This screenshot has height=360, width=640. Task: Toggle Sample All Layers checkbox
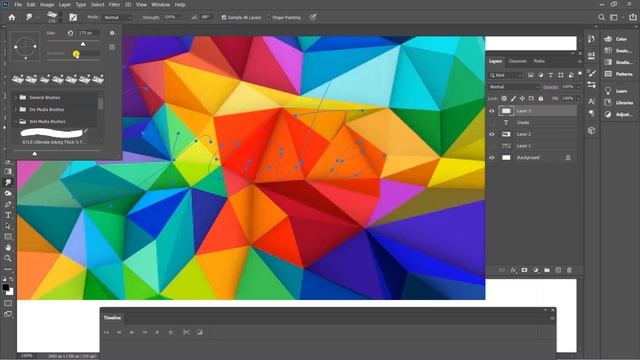(x=224, y=18)
